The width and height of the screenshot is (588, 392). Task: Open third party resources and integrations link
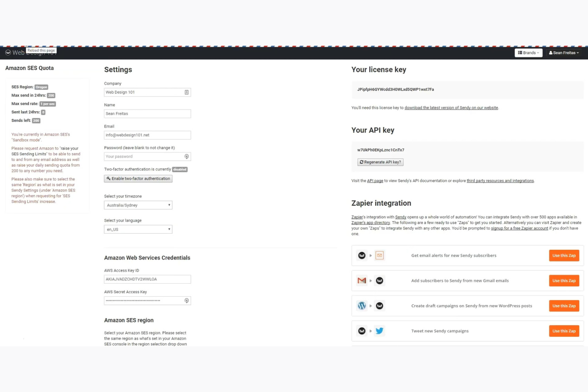[500, 181]
